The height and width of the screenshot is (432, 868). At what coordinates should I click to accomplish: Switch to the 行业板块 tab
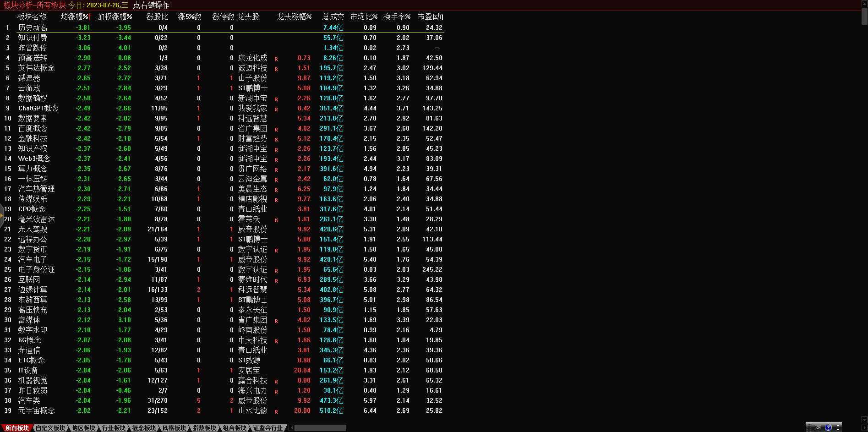114,428
